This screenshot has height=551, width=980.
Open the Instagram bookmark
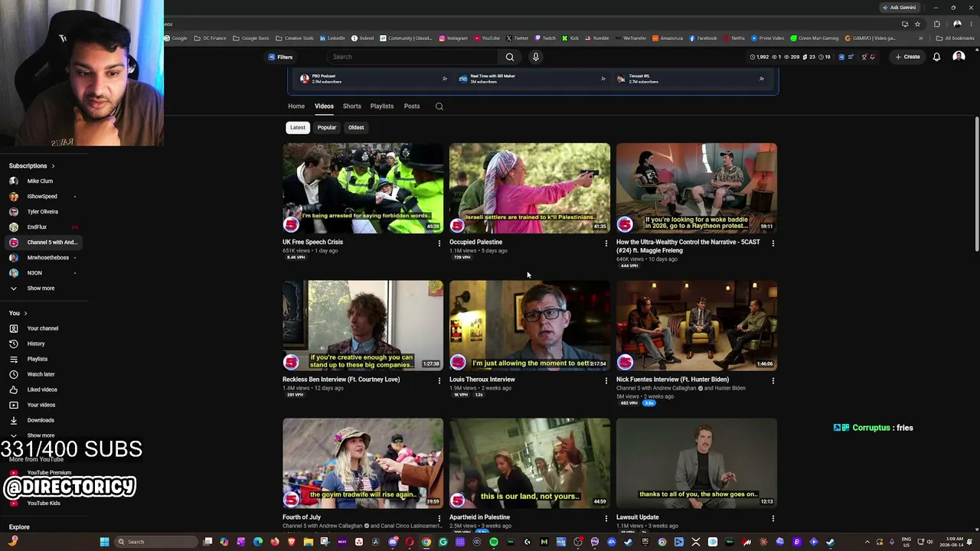click(x=453, y=38)
